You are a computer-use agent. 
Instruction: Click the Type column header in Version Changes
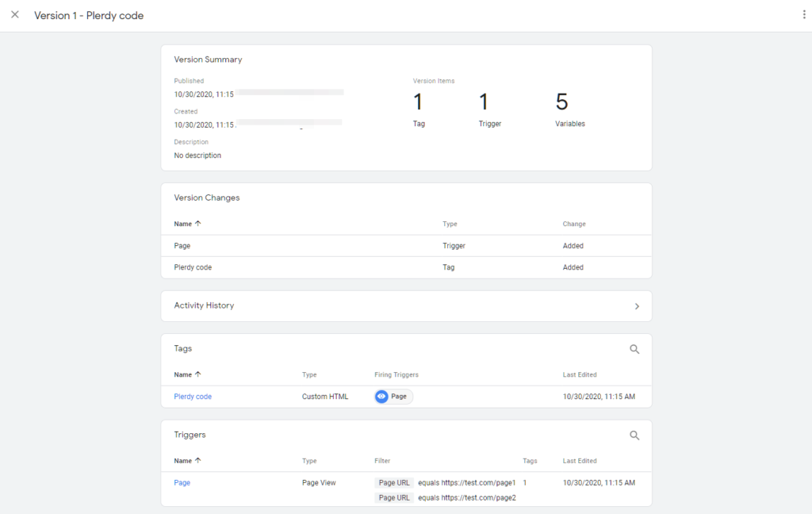[x=450, y=224]
